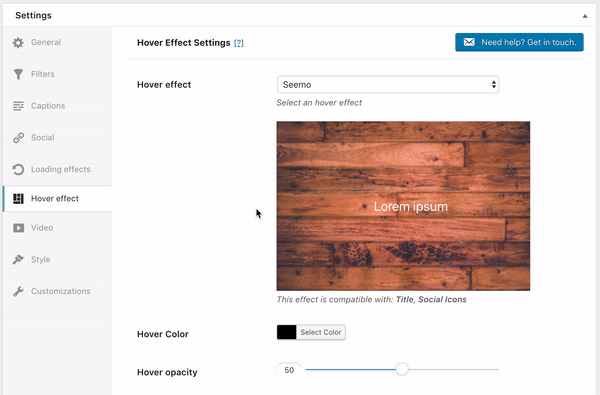The image size is (600, 395).
Task: Click the Loading effects circular arrow icon
Action: pyautogui.click(x=18, y=170)
